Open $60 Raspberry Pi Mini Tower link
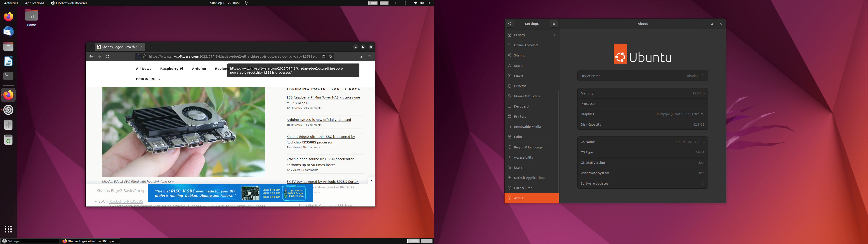The image size is (868, 244). pos(323,100)
